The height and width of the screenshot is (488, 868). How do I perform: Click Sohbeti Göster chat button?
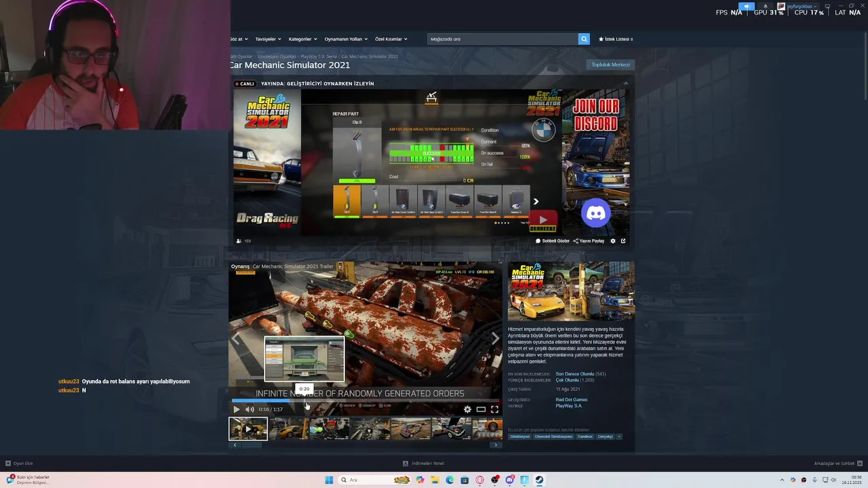(x=553, y=241)
